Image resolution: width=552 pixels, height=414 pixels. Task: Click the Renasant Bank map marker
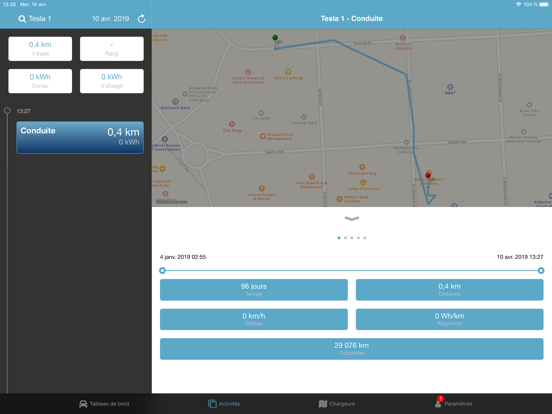click(x=175, y=102)
